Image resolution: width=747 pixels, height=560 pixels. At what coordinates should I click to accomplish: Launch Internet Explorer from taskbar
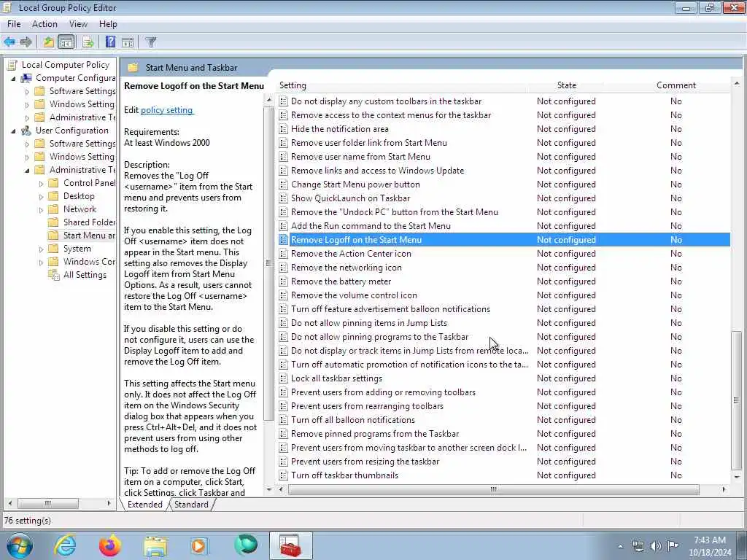pos(65,545)
